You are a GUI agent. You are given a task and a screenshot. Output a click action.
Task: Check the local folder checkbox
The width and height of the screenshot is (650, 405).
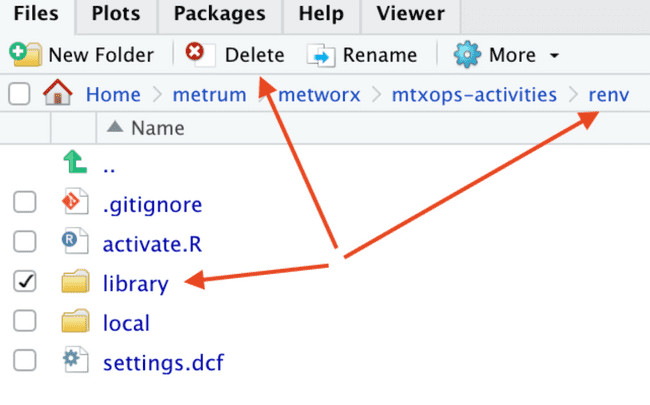coord(25,321)
